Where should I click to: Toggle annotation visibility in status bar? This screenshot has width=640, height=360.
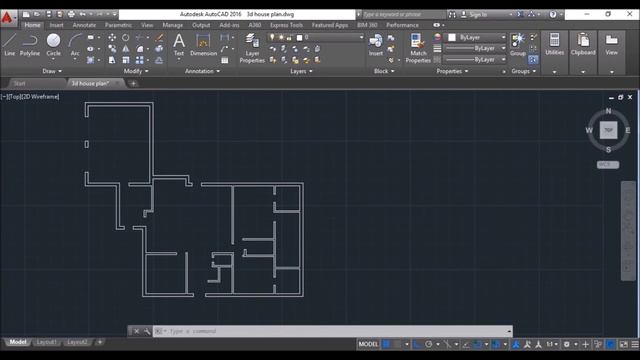516,344
